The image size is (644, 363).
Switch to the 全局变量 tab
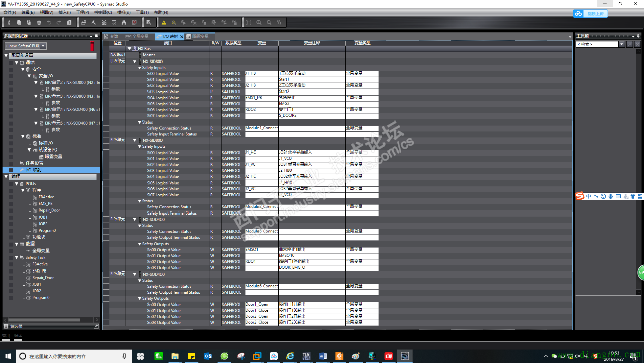click(x=140, y=37)
